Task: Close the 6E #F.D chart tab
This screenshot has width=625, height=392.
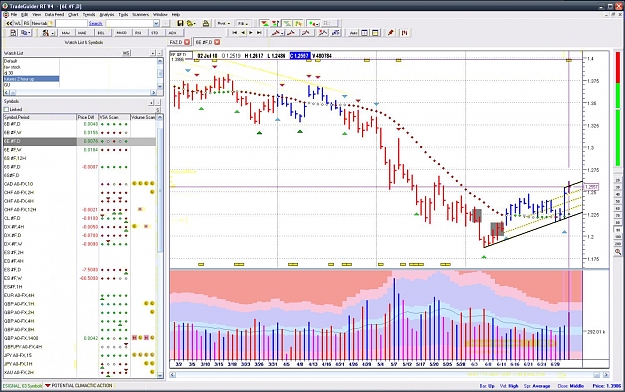Action: 217,42
